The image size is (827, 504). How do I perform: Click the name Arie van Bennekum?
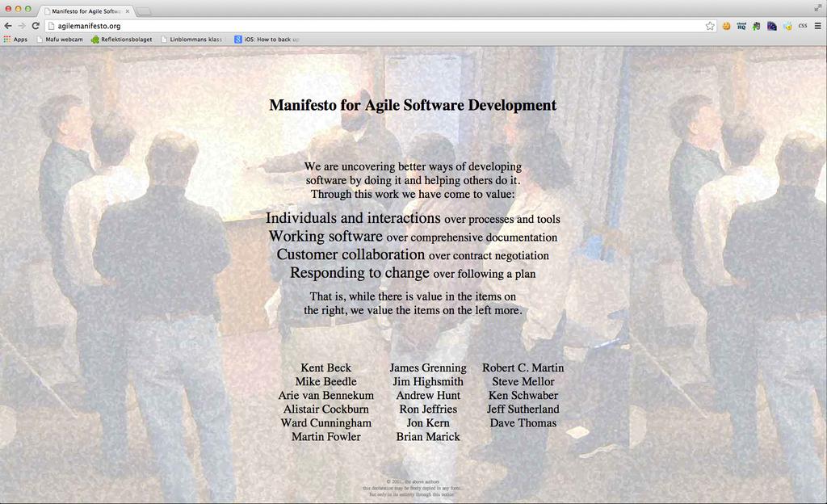(x=326, y=396)
